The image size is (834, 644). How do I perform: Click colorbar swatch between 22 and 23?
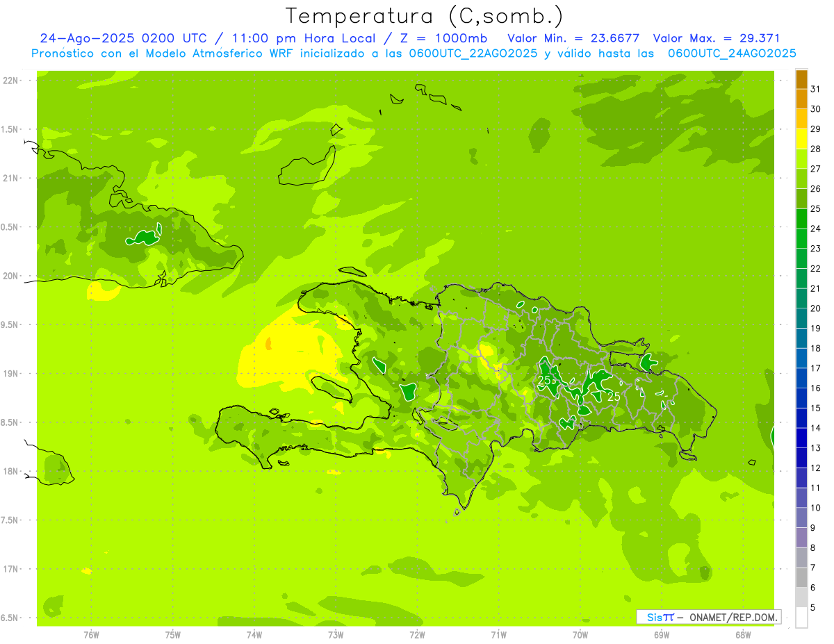point(801,258)
